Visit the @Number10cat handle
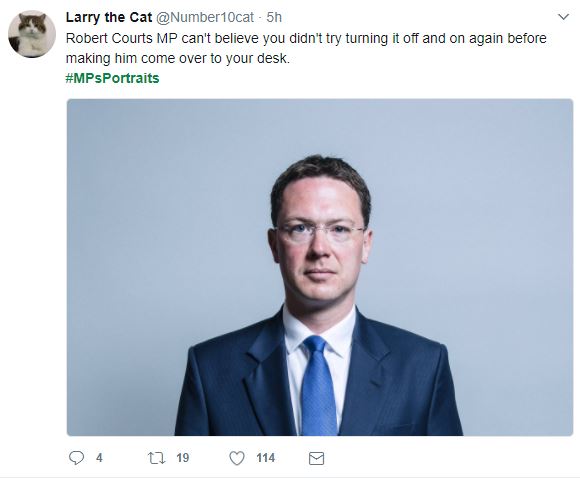The image size is (580, 480). coord(205,17)
